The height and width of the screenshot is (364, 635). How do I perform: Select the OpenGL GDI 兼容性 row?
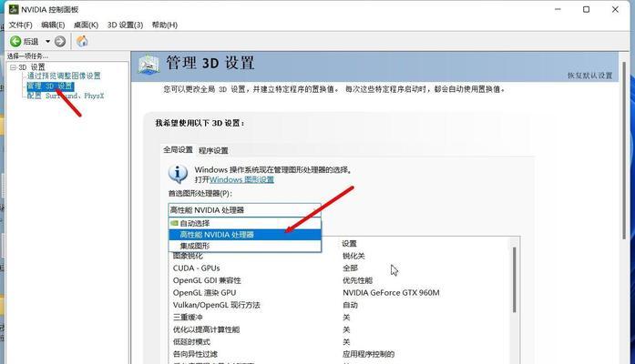point(341,280)
